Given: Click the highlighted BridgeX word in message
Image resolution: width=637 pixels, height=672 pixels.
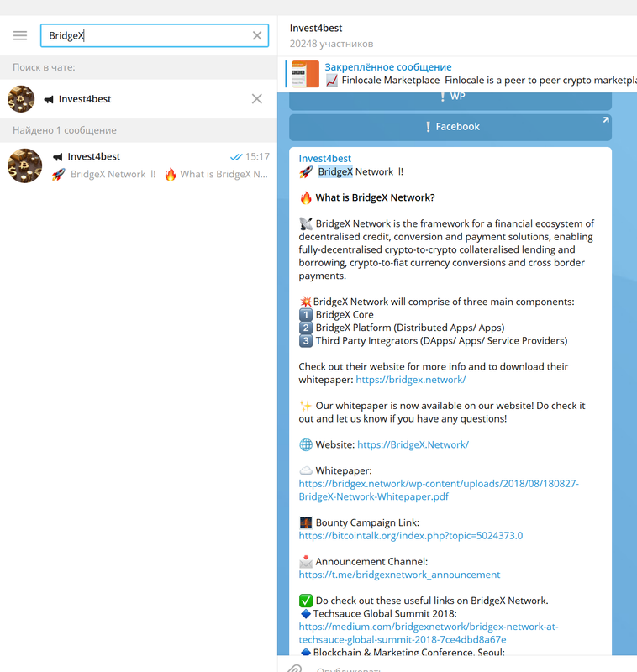Looking at the screenshot, I should (335, 172).
